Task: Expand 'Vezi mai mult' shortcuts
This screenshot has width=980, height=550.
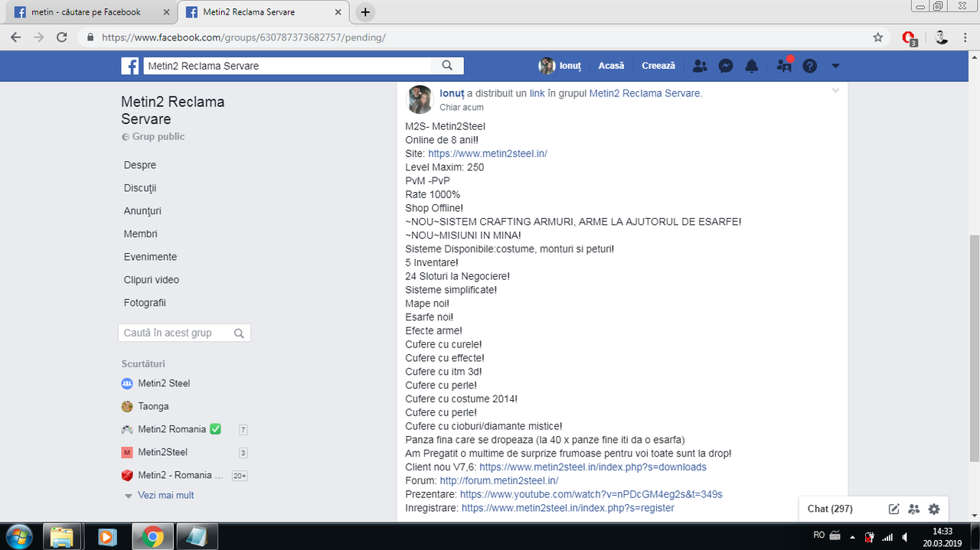Action: 165,496
